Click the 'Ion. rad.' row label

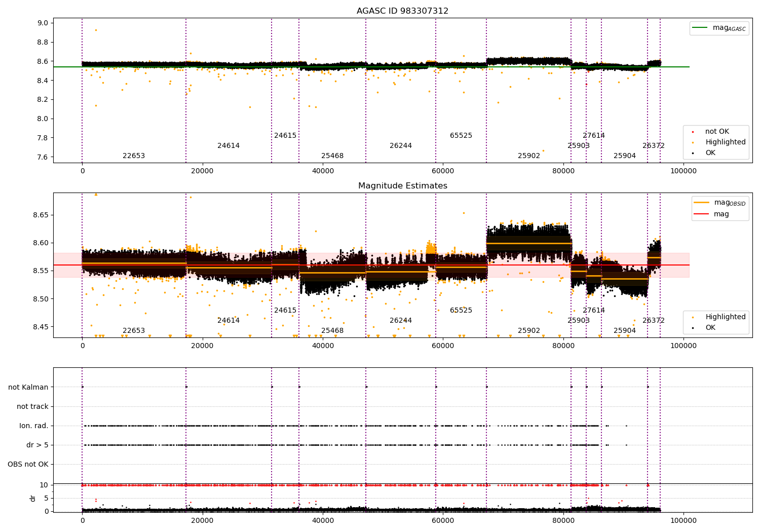(x=34, y=426)
